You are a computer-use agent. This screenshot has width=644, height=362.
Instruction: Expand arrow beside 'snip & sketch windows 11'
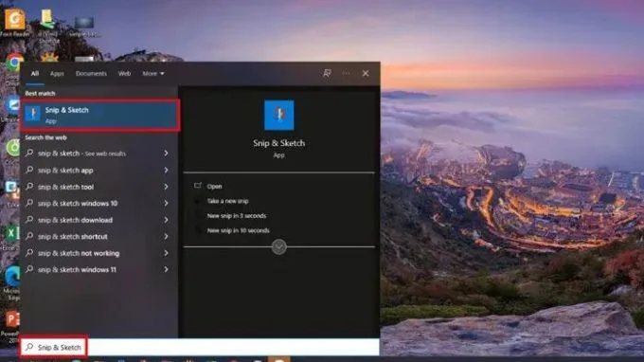pyautogui.click(x=167, y=269)
